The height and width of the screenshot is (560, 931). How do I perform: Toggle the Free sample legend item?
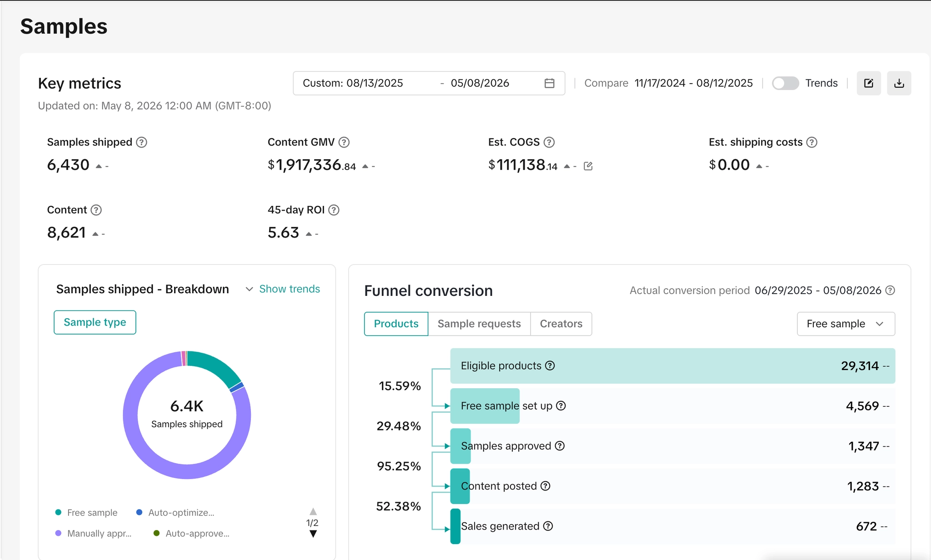tap(86, 513)
